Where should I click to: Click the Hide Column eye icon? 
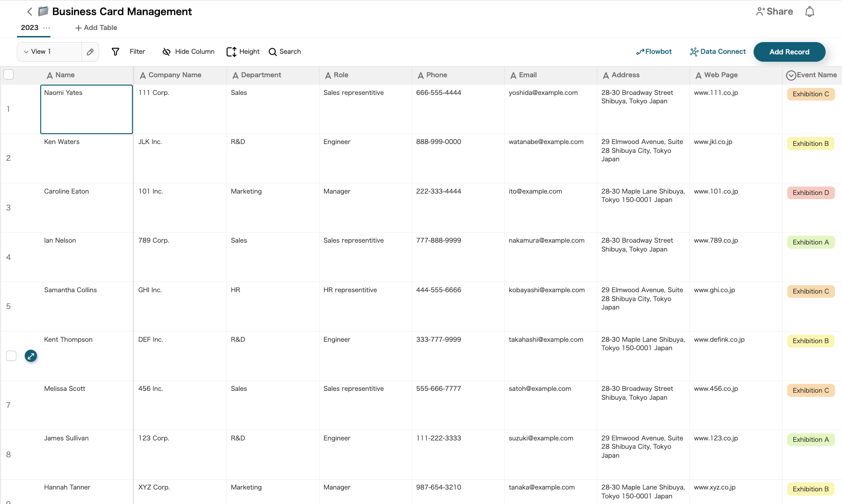coord(166,52)
